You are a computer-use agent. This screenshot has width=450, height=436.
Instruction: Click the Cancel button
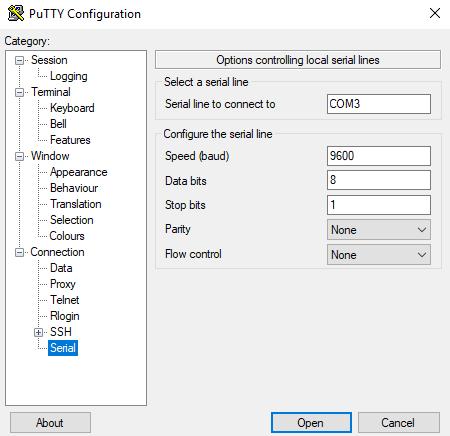(399, 423)
